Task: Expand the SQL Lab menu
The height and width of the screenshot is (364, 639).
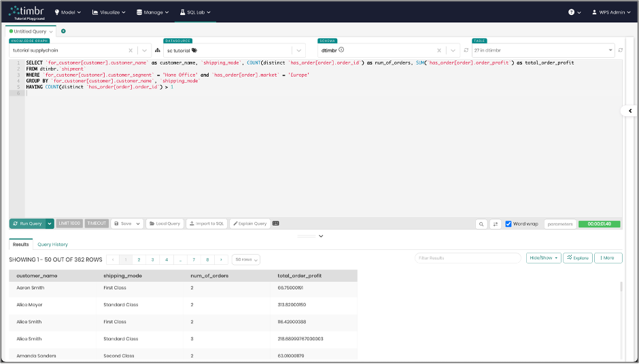Action: (x=195, y=12)
